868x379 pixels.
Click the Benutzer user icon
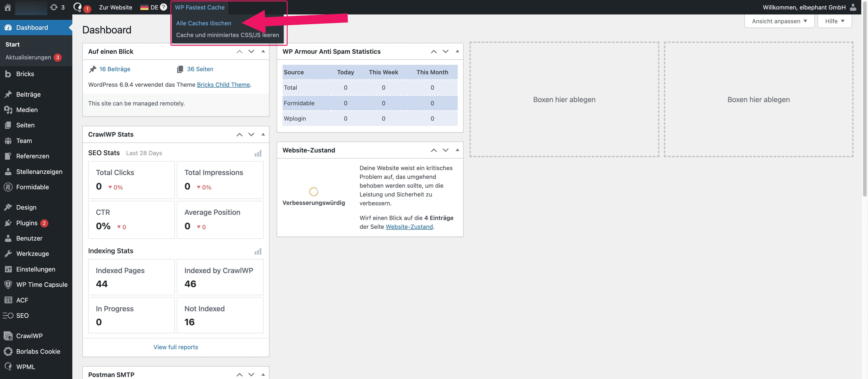[8, 238]
